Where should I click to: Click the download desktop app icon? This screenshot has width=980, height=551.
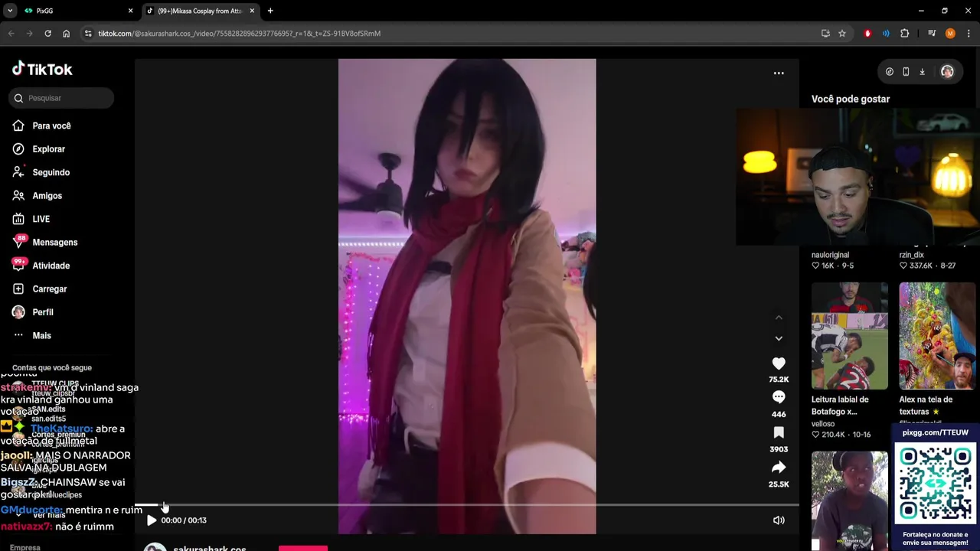pos(922,72)
